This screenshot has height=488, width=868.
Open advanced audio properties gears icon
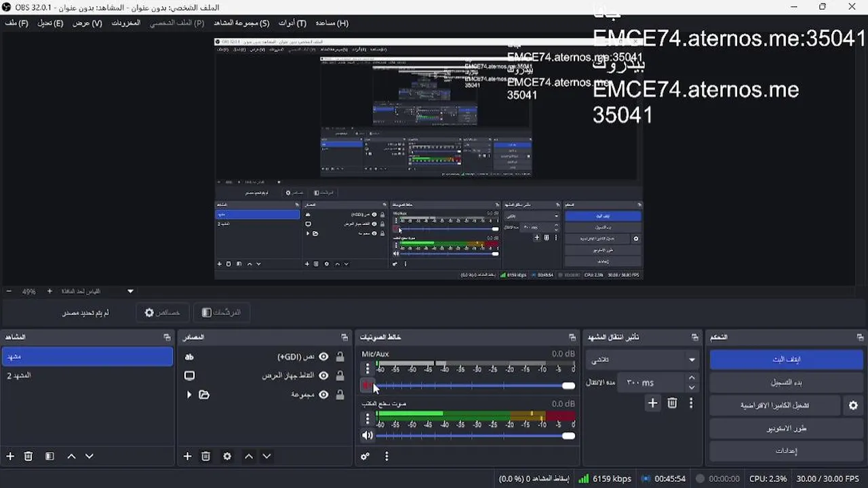coord(366,457)
